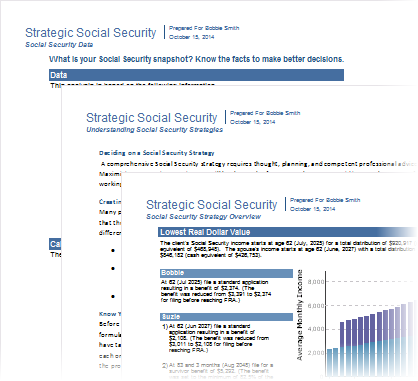Viewport: 418px width, 381px height.
Task: Select the Lowest Real Dollar Value header bar
Action: (287, 232)
